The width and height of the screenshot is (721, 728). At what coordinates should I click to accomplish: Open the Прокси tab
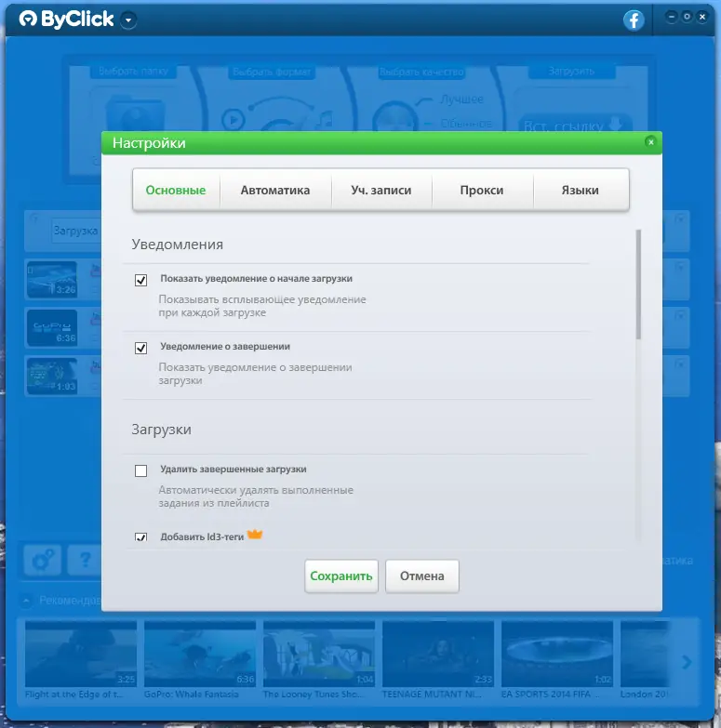(x=482, y=190)
